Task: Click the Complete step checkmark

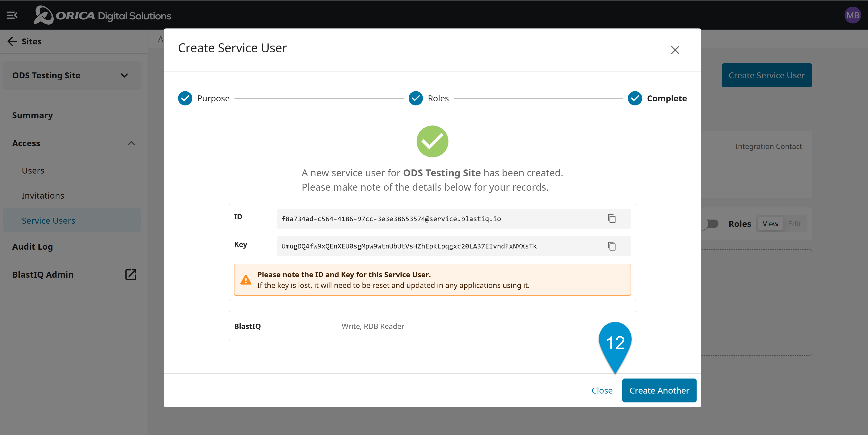Action: tap(635, 98)
